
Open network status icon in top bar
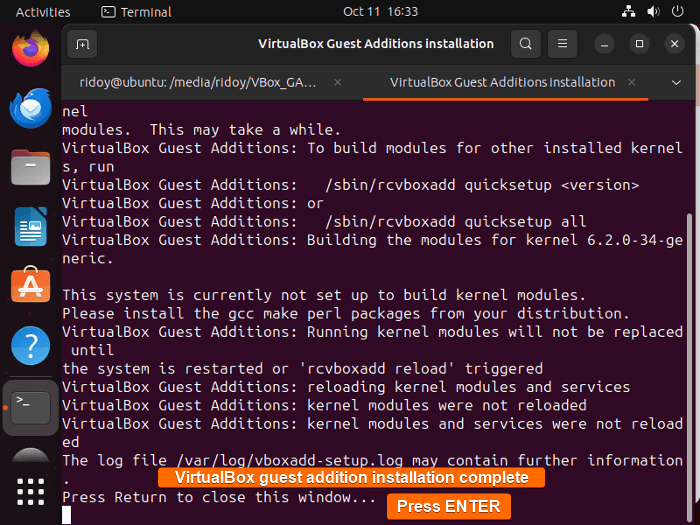point(629,12)
